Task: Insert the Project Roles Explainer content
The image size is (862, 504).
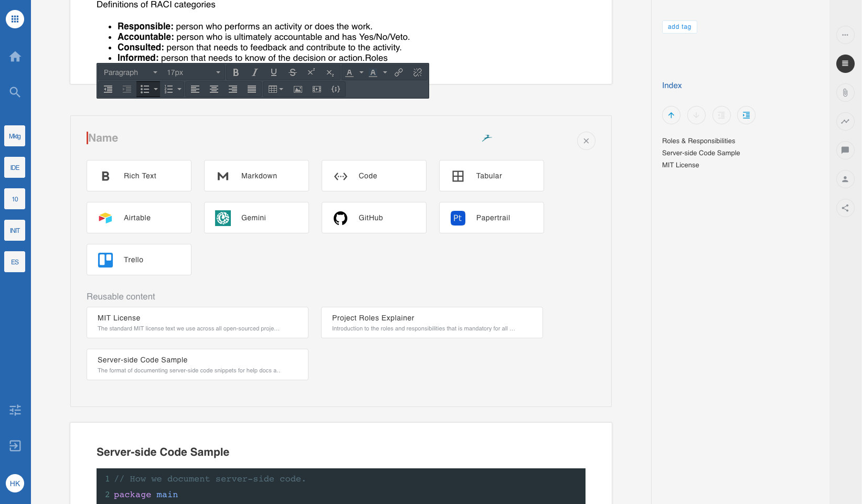Action: 432,323
